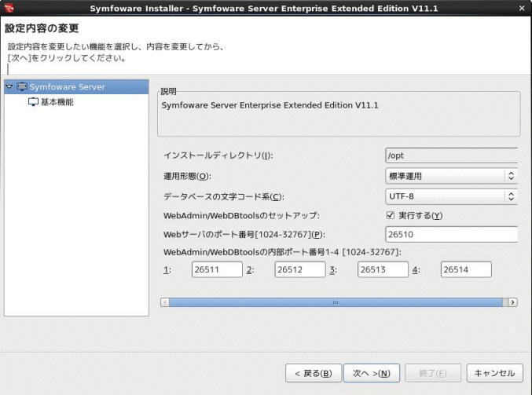
Task: Click the scrollbar right arrow
Action: point(512,302)
